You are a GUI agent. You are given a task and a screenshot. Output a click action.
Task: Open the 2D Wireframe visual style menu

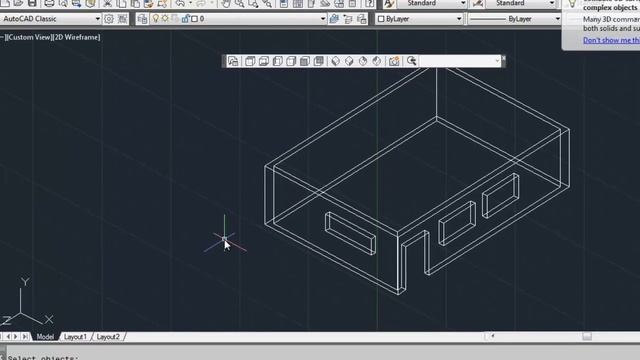[x=76, y=37]
